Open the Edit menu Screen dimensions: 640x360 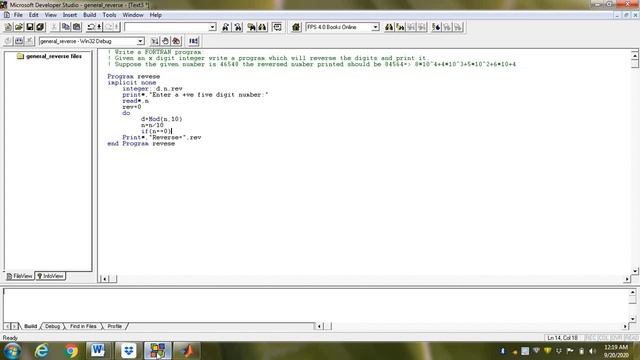pyautogui.click(x=33, y=15)
